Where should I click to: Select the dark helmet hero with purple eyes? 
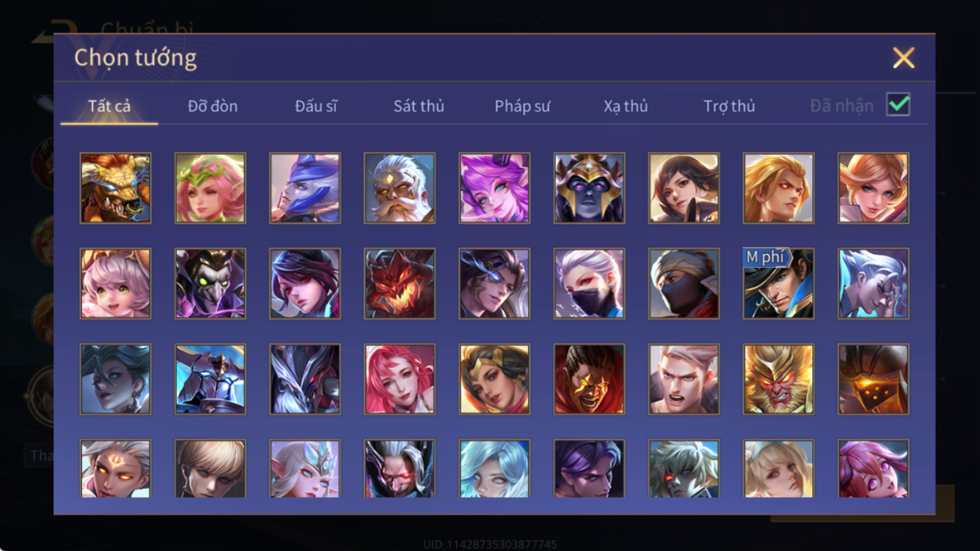589,188
